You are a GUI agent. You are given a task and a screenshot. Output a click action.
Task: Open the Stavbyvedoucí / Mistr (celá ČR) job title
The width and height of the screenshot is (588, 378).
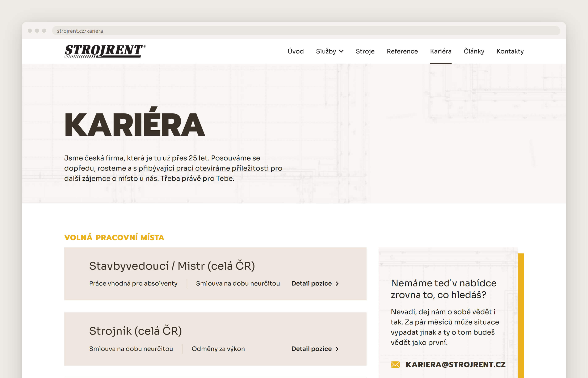172,266
